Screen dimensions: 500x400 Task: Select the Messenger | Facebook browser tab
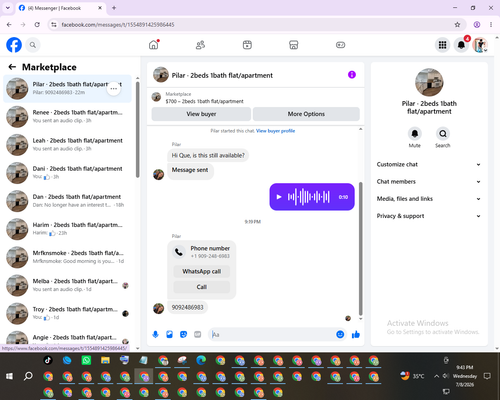pos(61,8)
